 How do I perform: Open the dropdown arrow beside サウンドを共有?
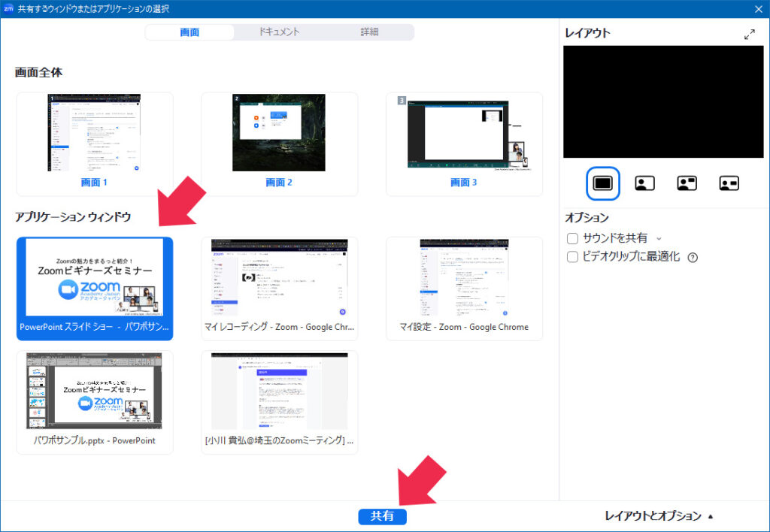coord(659,238)
